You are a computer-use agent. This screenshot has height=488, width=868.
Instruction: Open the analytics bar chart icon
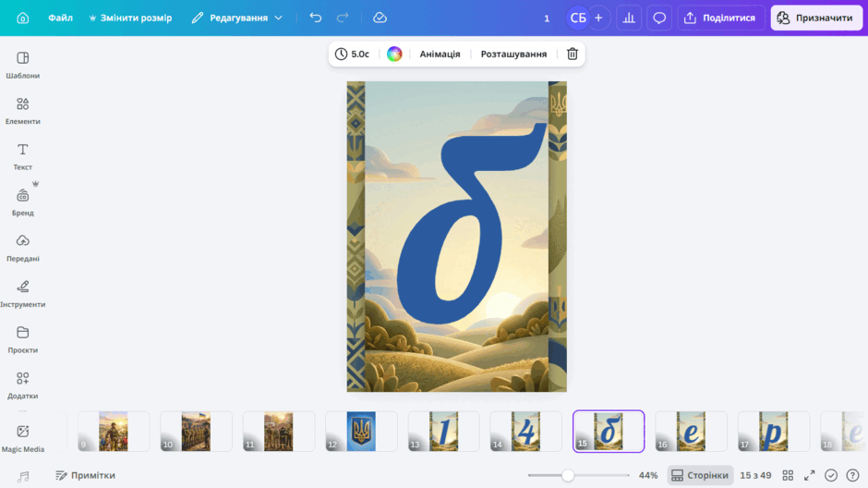pyautogui.click(x=629, y=18)
